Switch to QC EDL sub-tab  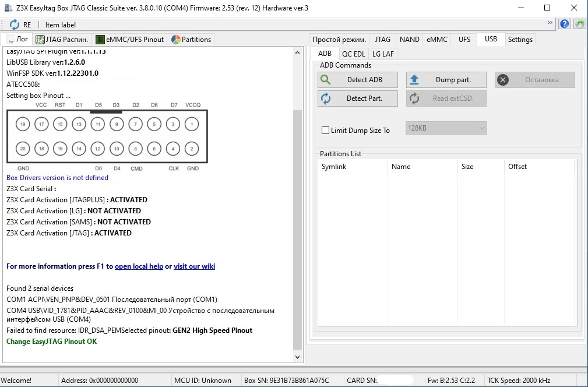[x=353, y=54]
